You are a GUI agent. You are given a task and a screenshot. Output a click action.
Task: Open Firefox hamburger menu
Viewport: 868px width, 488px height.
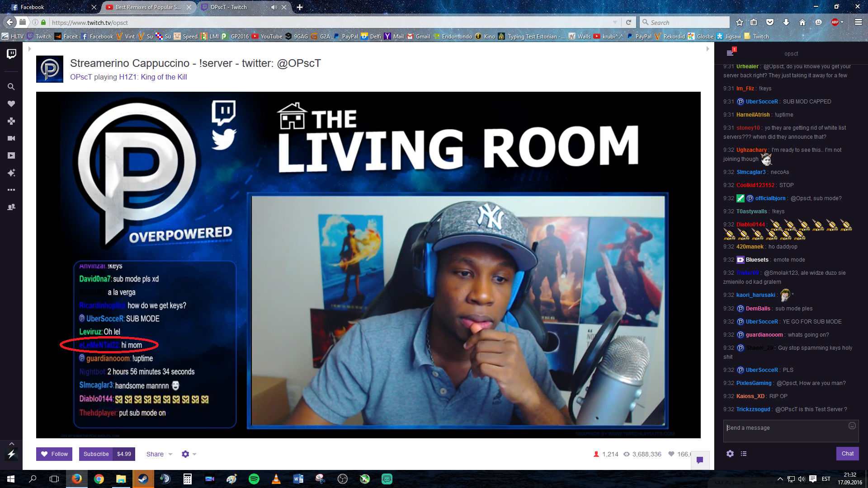coord(859,22)
